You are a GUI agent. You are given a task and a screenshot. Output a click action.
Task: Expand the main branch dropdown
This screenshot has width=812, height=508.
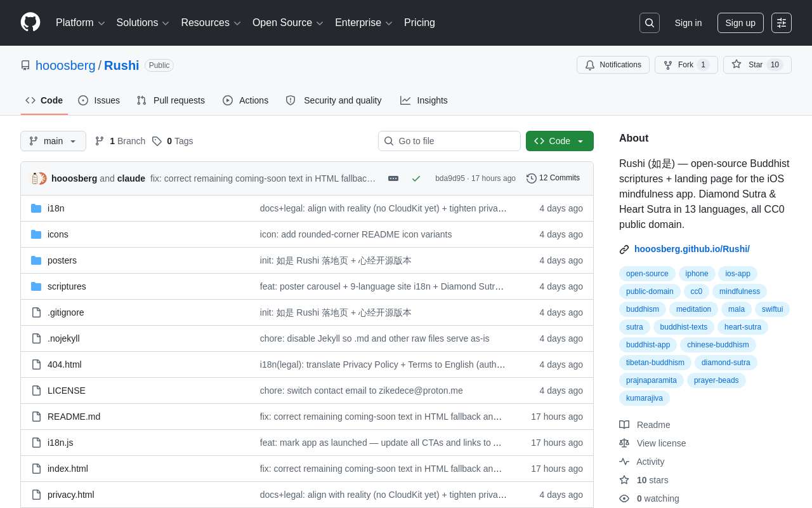53,141
